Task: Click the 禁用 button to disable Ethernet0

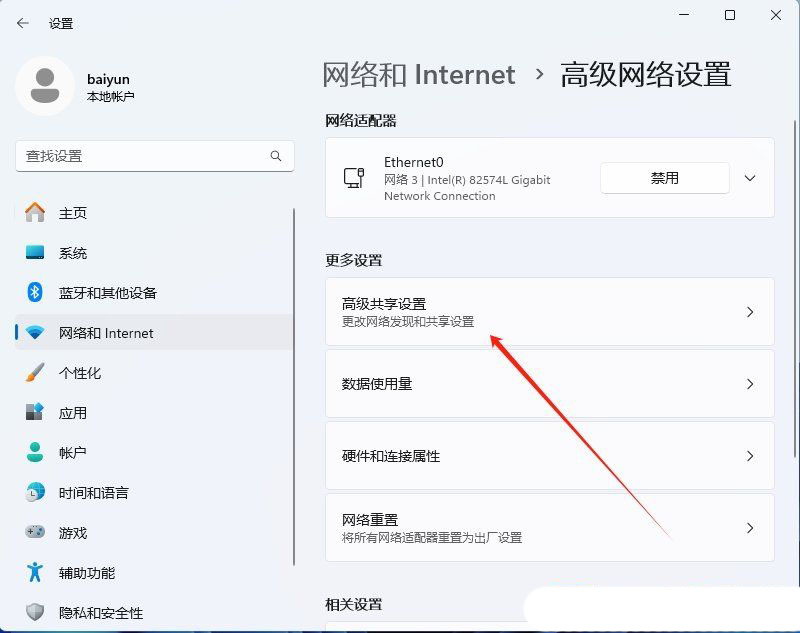Action: [664, 177]
